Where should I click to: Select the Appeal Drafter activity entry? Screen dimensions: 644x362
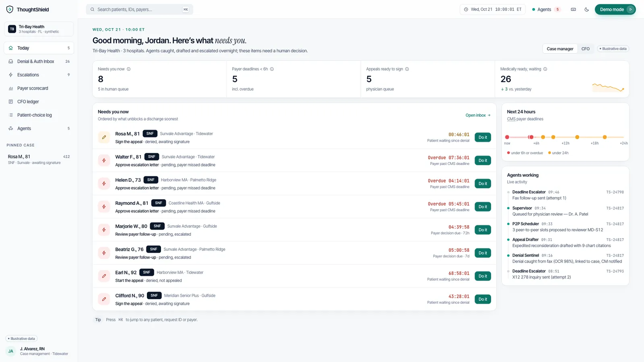(x=565, y=243)
